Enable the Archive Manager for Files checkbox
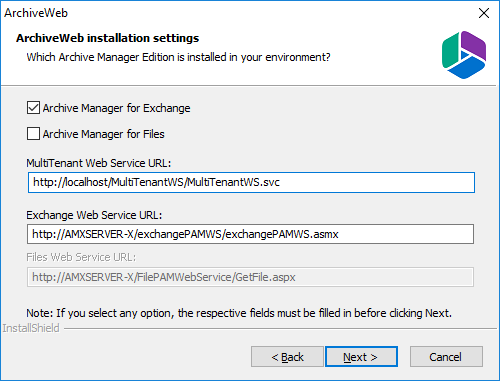Image resolution: width=500 pixels, height=381 pixels. click(33, 134)
